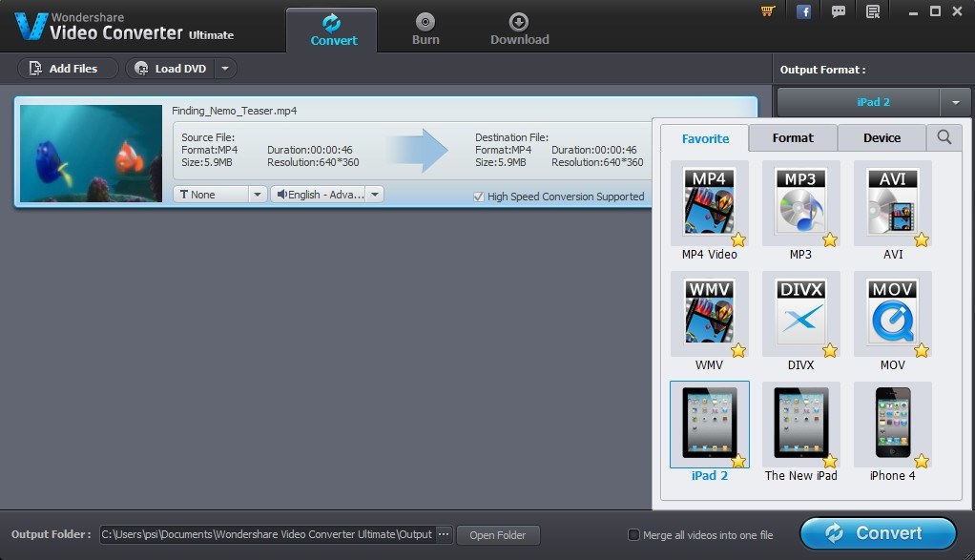
Task: Click the Convert button
Action: click(877, 533)
